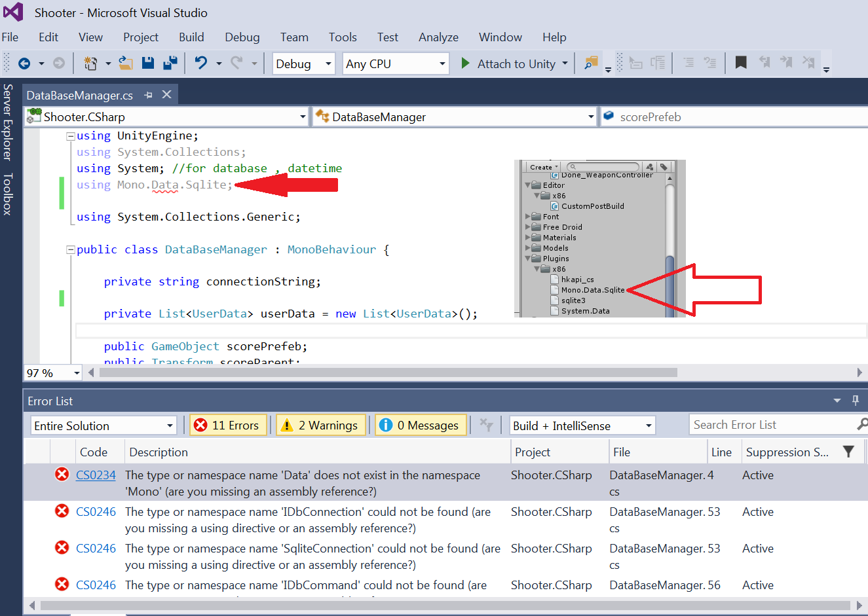Click the Visual Studio logo icon
Viewport: 868px width, 616px height.
point(13,12)
